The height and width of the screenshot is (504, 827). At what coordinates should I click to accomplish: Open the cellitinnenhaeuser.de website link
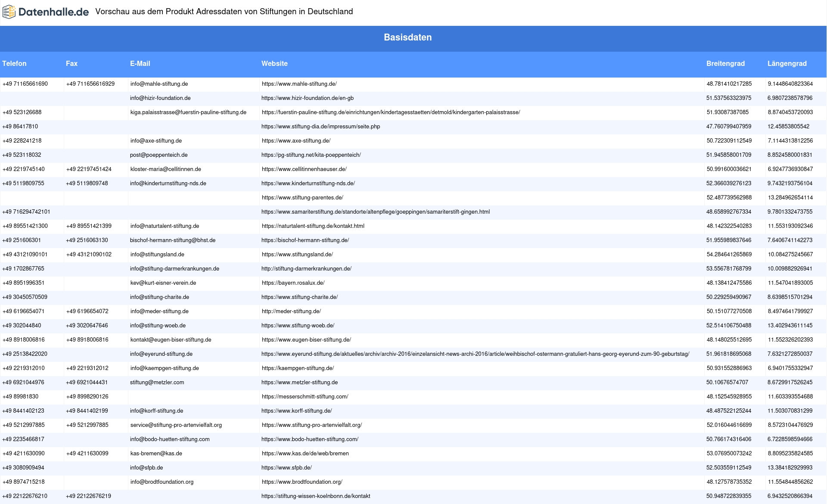point(304,169)
